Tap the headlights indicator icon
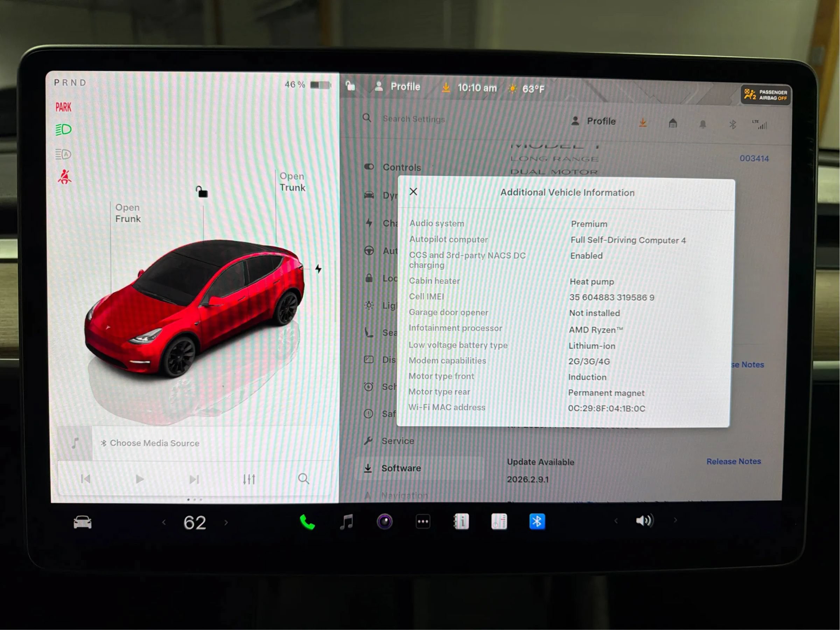The image size is (840, 630). point(63,129)
